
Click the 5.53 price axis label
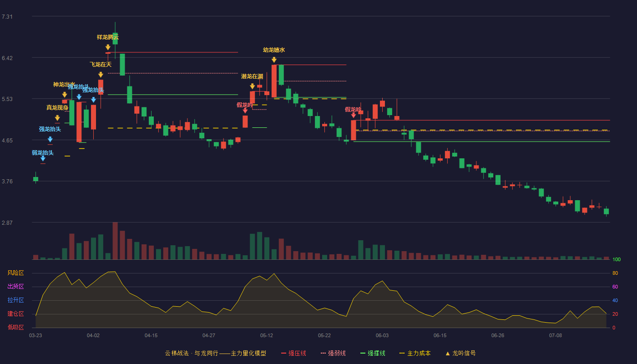[7, 99]
